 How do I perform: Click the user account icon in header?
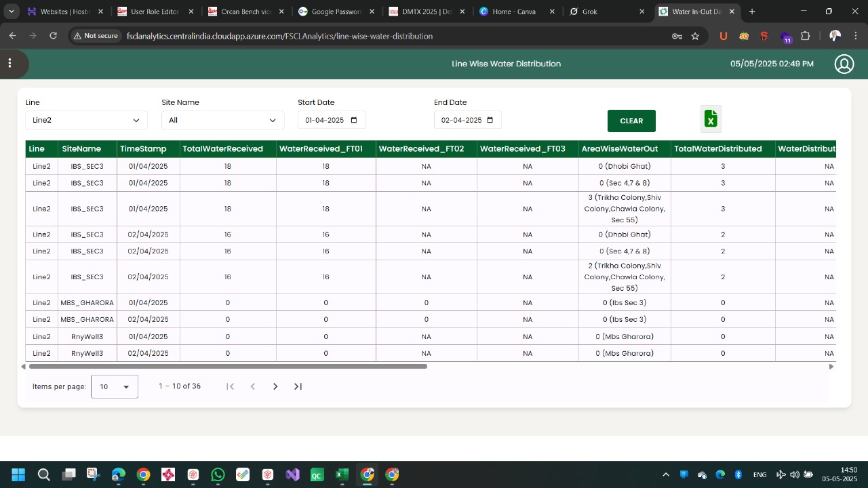844,63
